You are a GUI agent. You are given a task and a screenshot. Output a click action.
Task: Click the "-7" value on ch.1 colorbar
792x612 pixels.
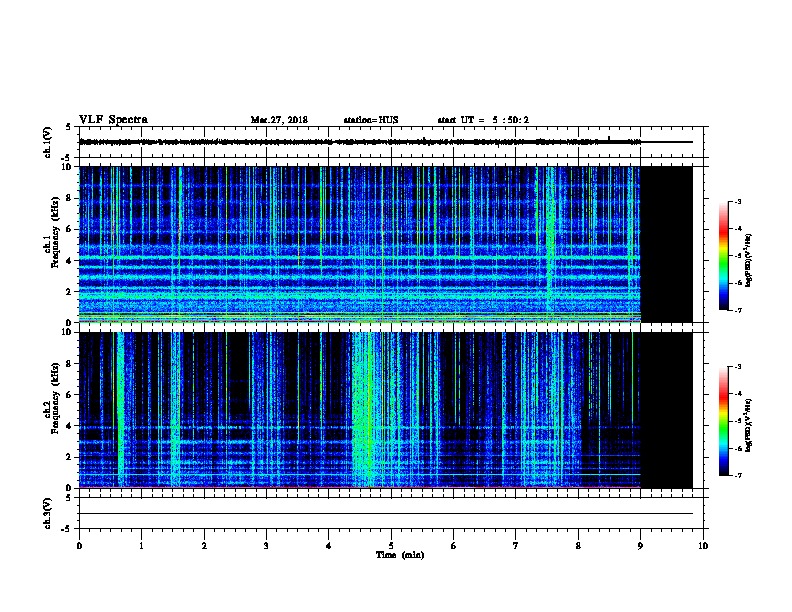click(738, 310)
